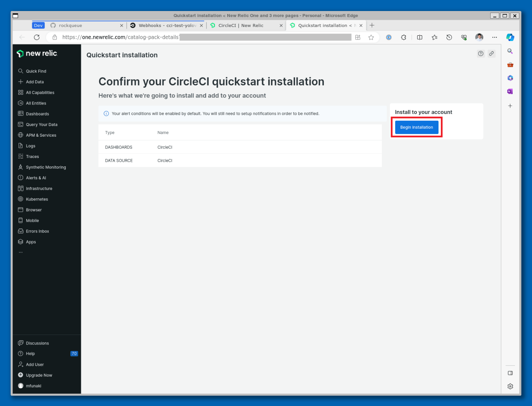Open Browser monitoring in sidebar
Image resolution: width=532 pixels, height=406 pixels.
pyautogui.click(x=34, y=209)
